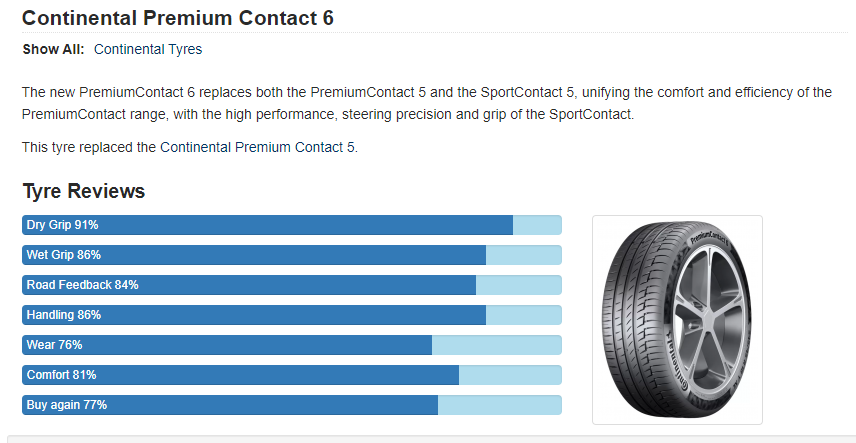Select the Dry Grip 91% label
The height and width of the screenshot is (443, 856).
(x=62, y=225)
